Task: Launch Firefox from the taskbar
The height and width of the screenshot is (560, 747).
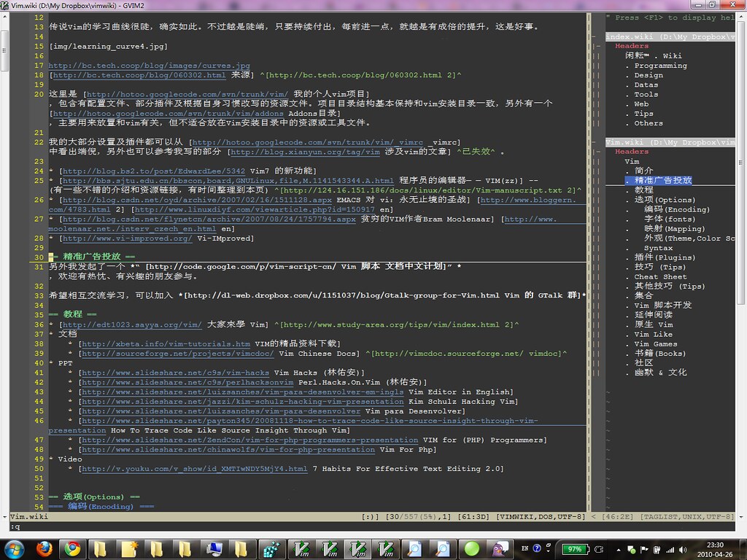Action: tap(44, 548)
